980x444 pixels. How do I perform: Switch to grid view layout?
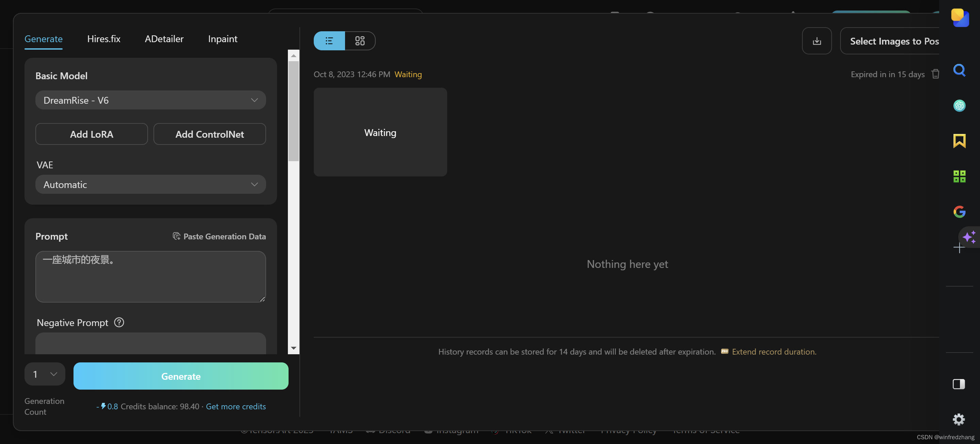pos(360,41)
